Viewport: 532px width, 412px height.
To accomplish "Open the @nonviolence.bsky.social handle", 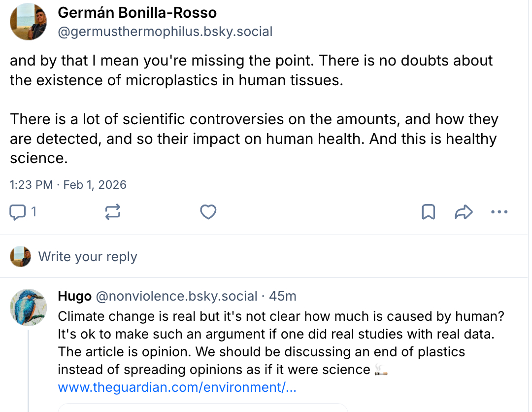I will (176, 296).
